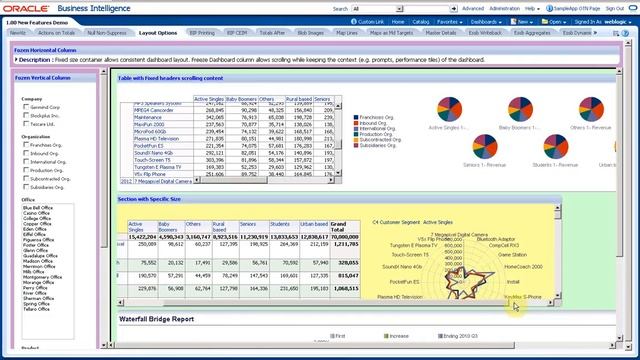
Task: Click Sign Out
Action: tap(615, 9)
